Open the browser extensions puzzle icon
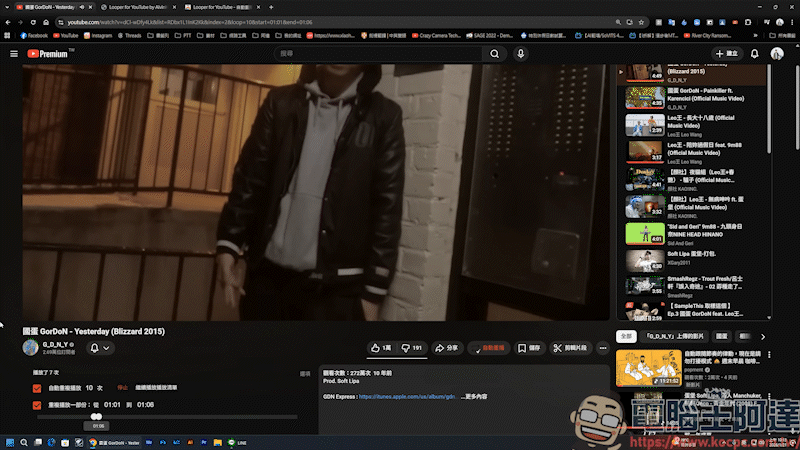Image resolution: width=800 pixels, height=450 pixels. click(x=748, y=22)
